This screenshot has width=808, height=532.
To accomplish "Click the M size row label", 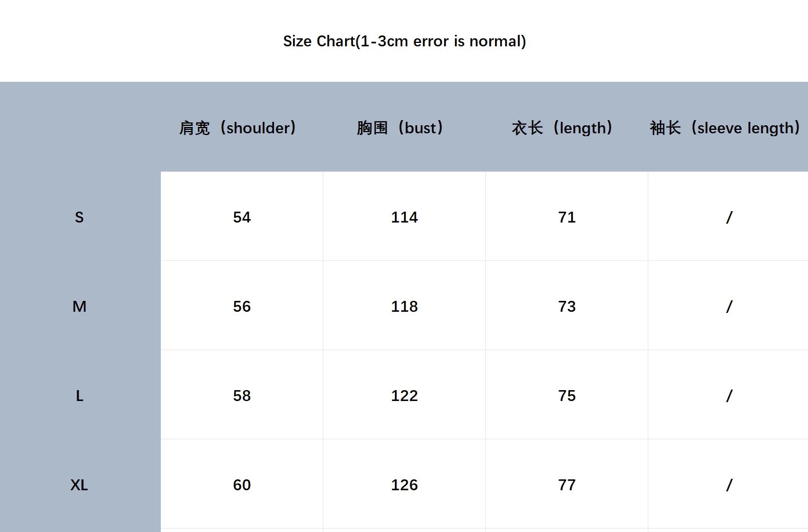I will point(80,306).
